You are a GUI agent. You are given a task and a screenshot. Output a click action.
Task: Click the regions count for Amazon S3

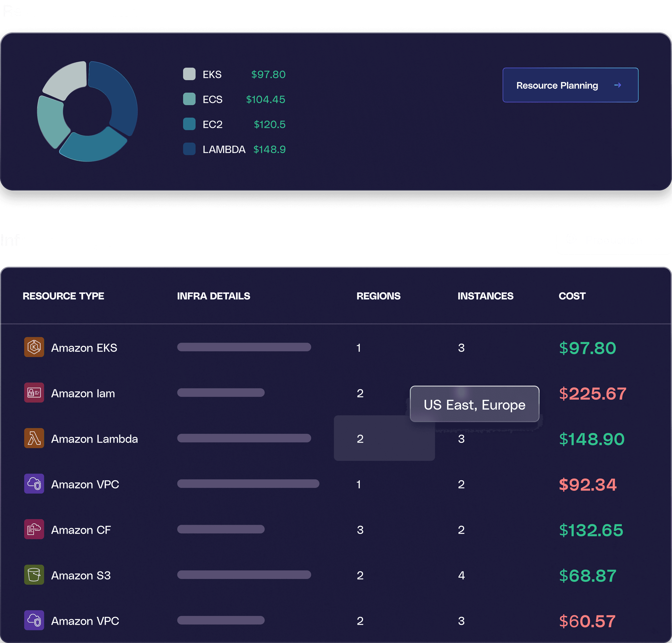tap(360, 576)
